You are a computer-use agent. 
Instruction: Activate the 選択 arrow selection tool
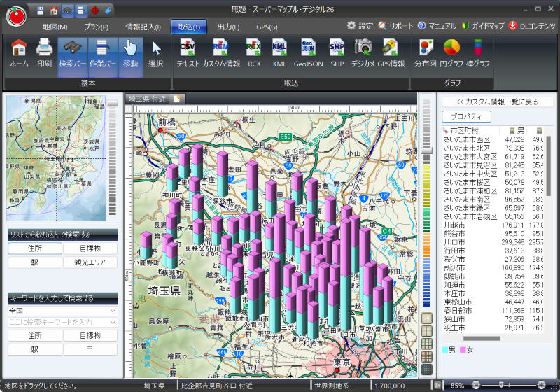(155, 55)
